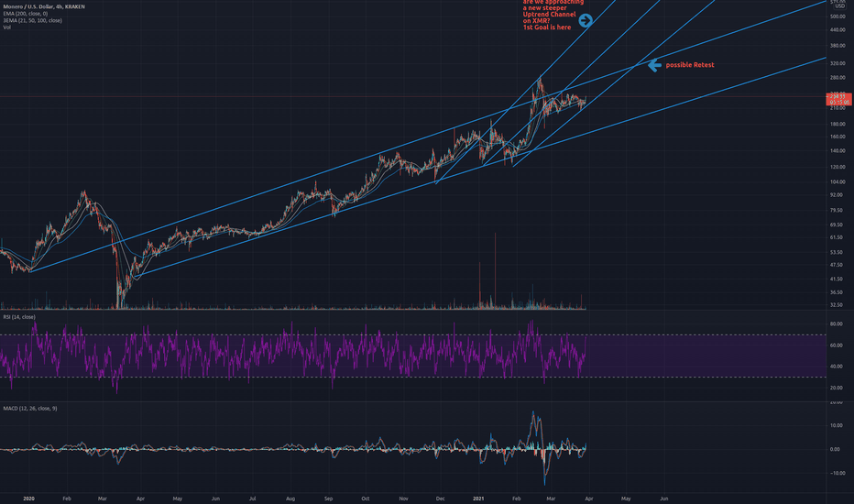Image resolution: width=854 pixels, height=504 pixels.
Task: Select the 'Vol' indicator legend
Action: point(6,27)
